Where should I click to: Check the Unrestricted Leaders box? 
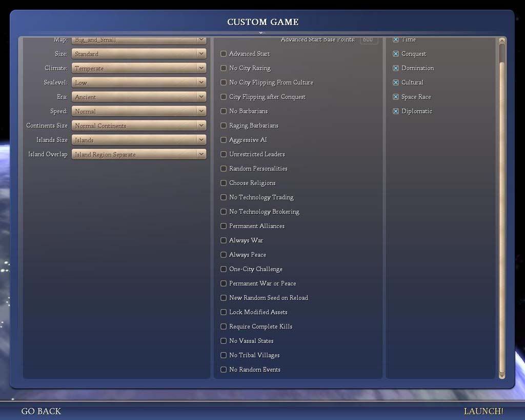(224, 154)
